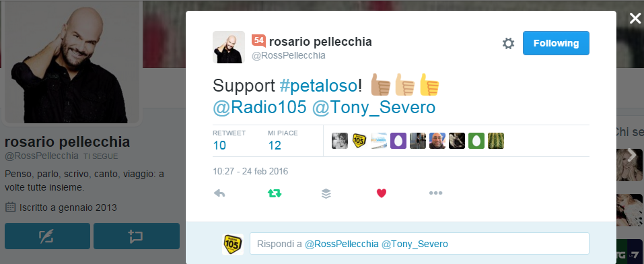644x264 pixels.
Task: Undo the retweet with the green retweet icon
Action: pos(275,193)
